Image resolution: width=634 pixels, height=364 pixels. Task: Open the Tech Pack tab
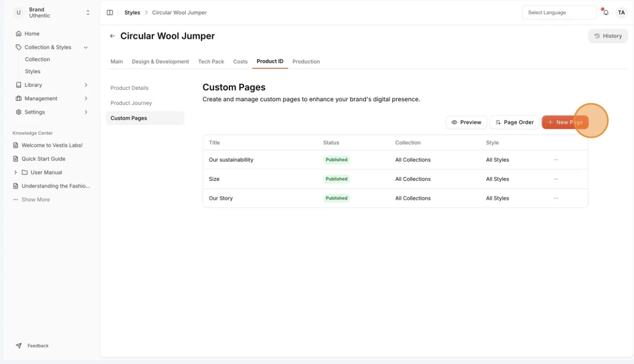[211, 61]
